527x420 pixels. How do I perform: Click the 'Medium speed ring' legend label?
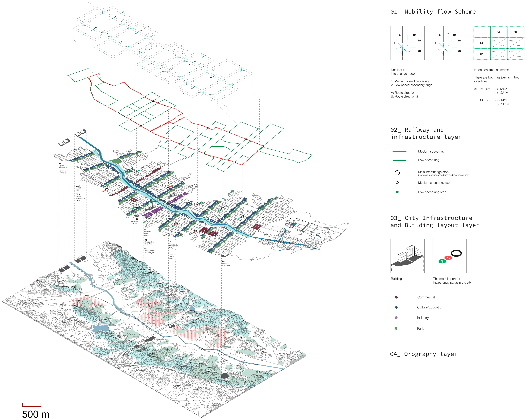tap(431, 151)
